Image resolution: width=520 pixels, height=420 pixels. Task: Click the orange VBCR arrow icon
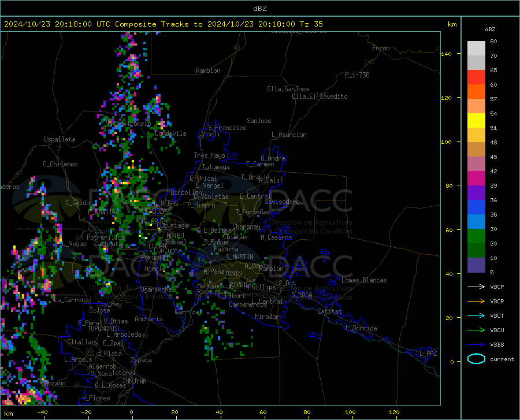click(476, 302)
